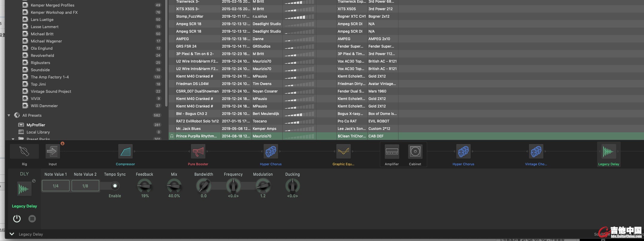Adjust the Feedback knob

(144, 186)
